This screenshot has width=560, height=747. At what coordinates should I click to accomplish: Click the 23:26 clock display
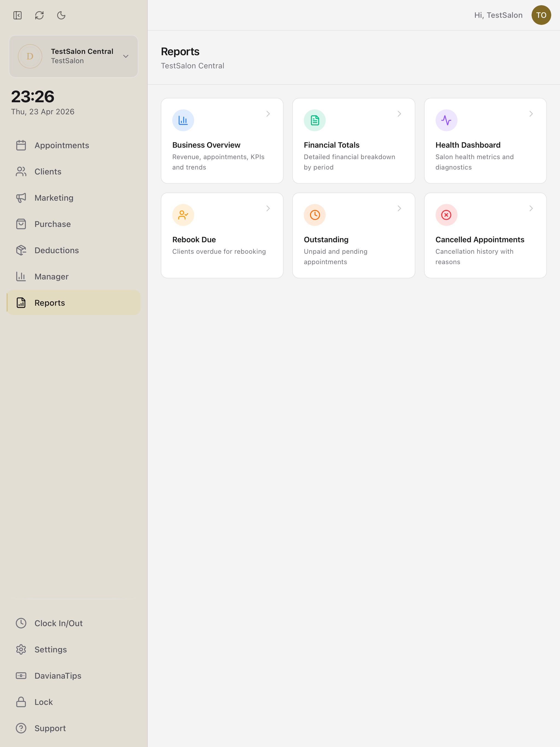coord(33,97)
